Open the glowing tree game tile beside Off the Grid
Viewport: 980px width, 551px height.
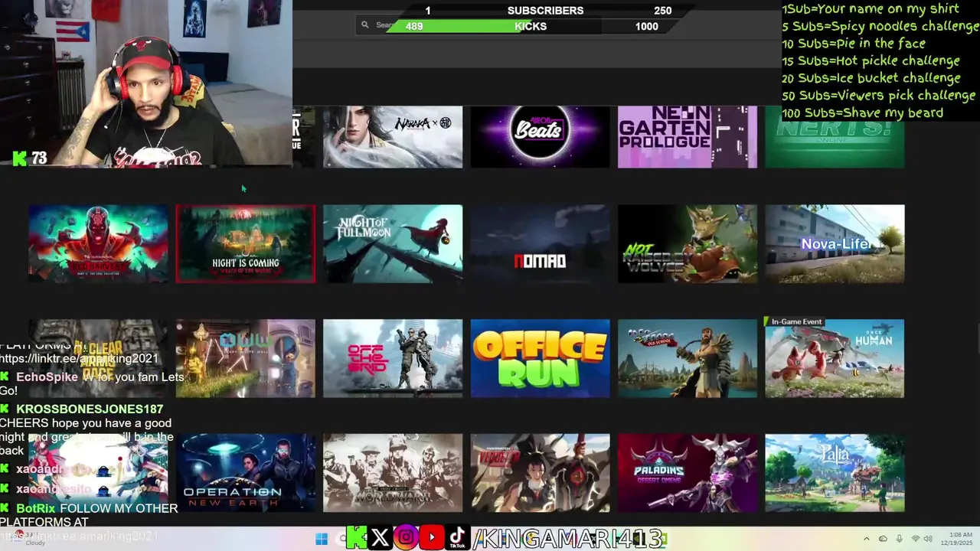tap(245, 358)
